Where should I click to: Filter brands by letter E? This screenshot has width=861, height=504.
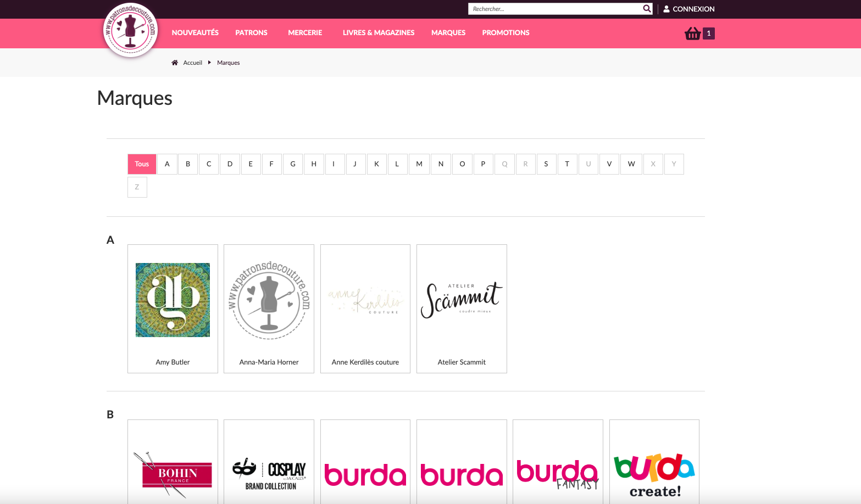coord(251,164)
